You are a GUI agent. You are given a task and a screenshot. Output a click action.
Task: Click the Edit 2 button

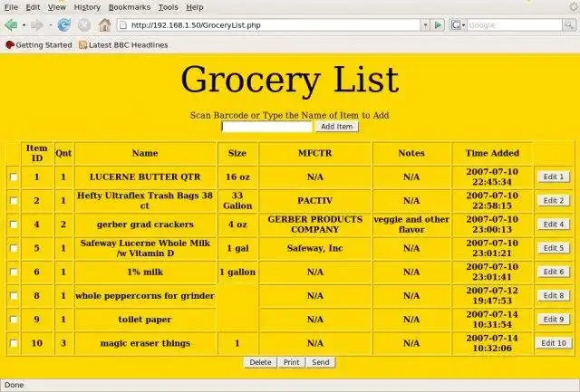click(x=554, y=201)
